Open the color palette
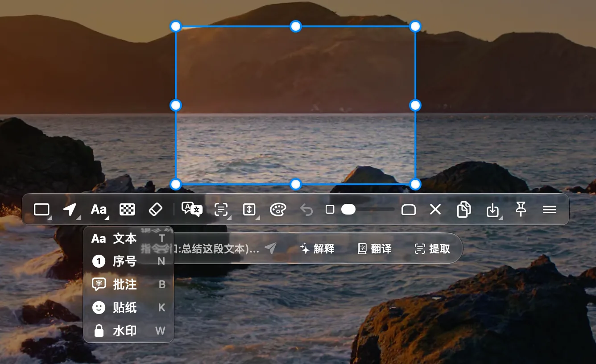This screenshot has width=596, height=364. coord(278,209)
